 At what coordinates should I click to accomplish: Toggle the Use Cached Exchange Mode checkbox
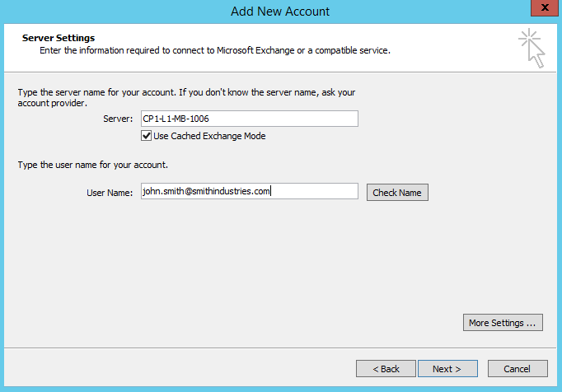[x=147, y=136]
